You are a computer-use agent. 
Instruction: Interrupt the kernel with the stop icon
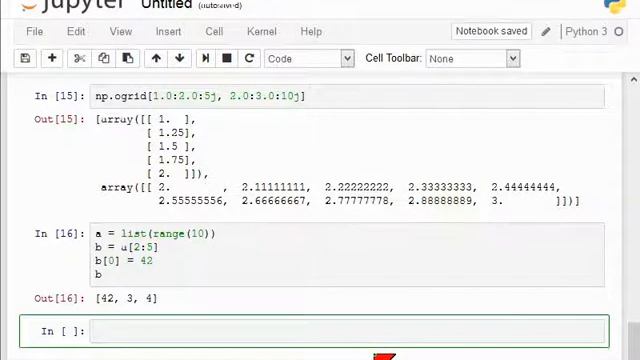pyautogui.click(x=227, y=58)
